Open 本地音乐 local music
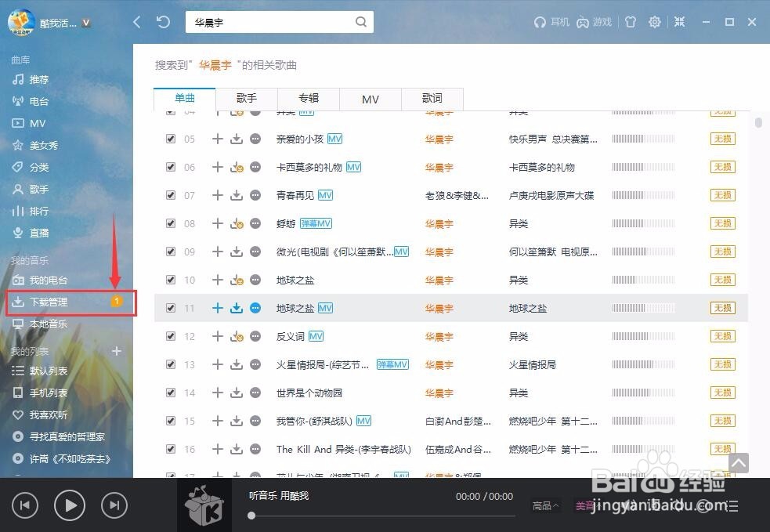770x532 pixels. point(49,324)
